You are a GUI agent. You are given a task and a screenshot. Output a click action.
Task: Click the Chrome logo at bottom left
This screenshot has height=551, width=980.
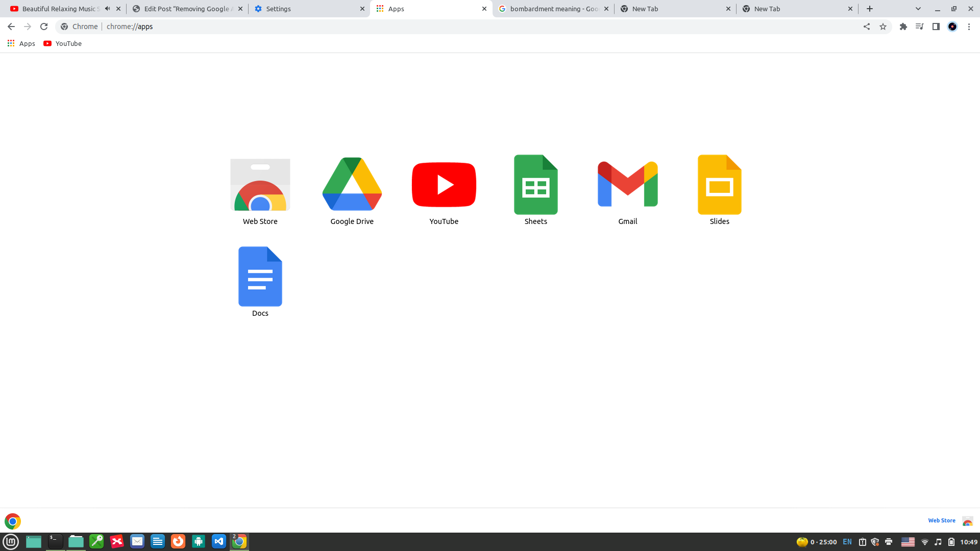point(13,521)
